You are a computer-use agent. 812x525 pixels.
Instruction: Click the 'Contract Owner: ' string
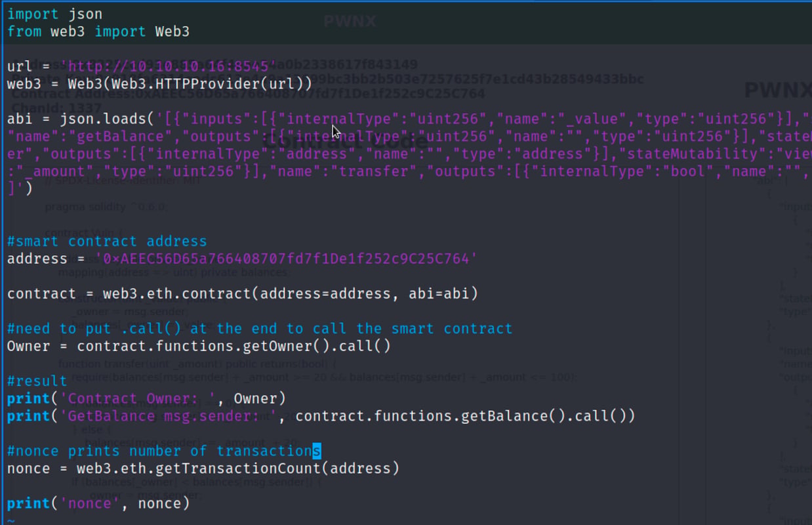coord(138,398)
